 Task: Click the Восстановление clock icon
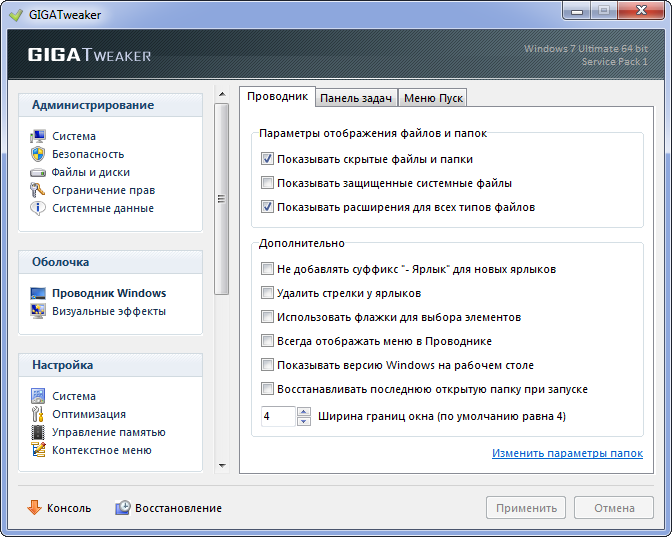coord(123,508)
